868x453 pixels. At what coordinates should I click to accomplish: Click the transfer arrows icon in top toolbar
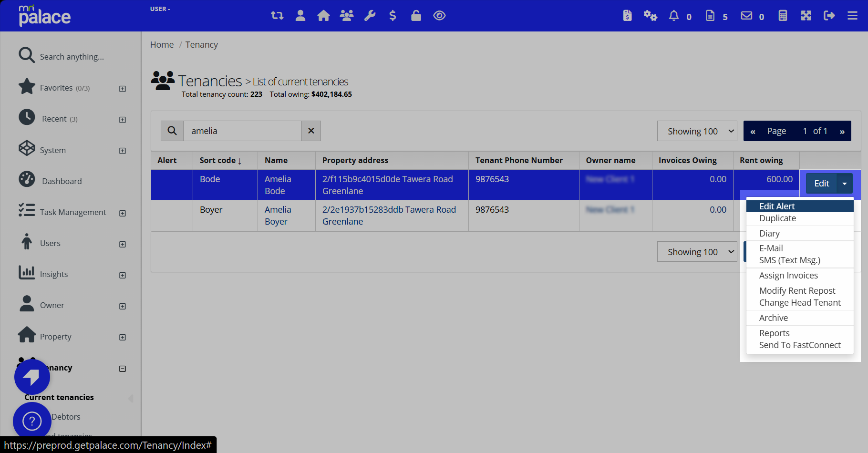click(x=277, y=16)
